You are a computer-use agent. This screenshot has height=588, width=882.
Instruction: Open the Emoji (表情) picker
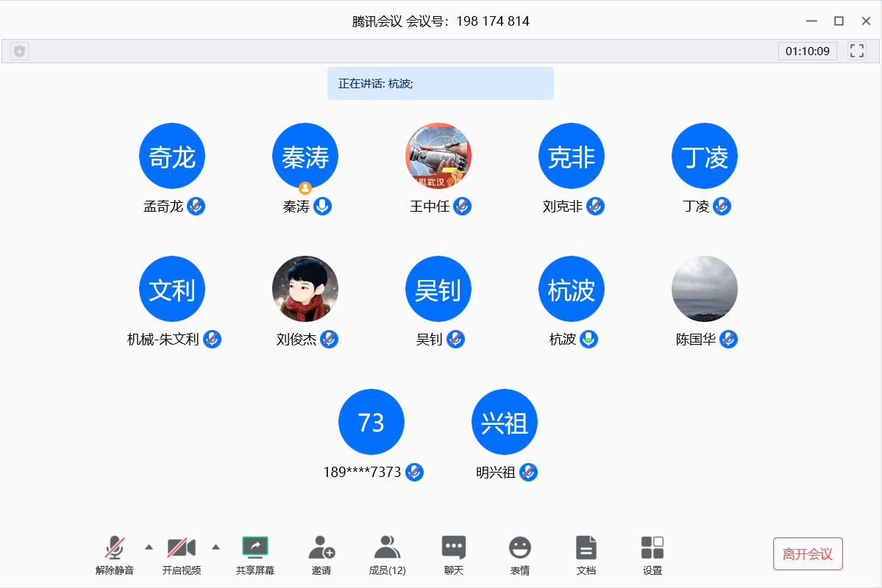pyautogui.click(x=520, y=548)
